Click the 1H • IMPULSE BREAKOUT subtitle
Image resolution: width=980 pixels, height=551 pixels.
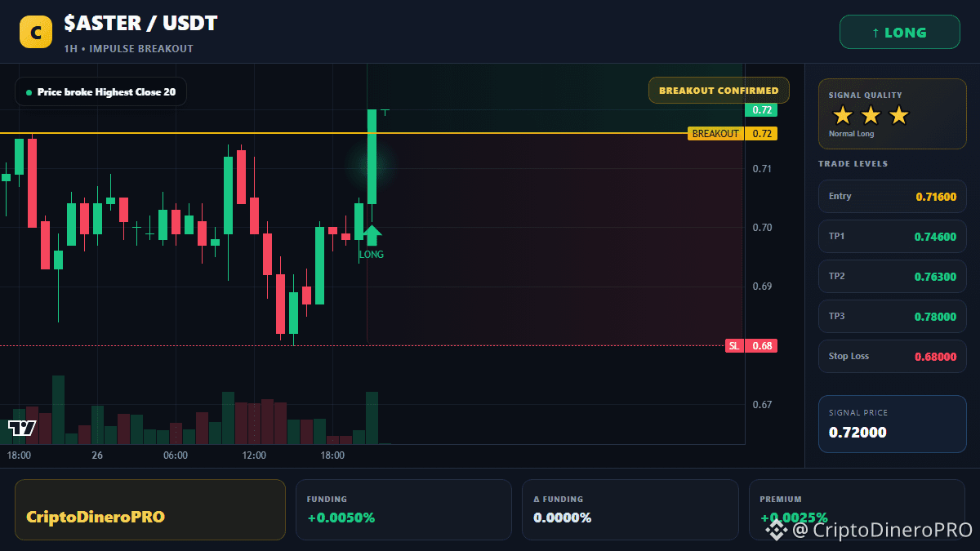(129, 49)
